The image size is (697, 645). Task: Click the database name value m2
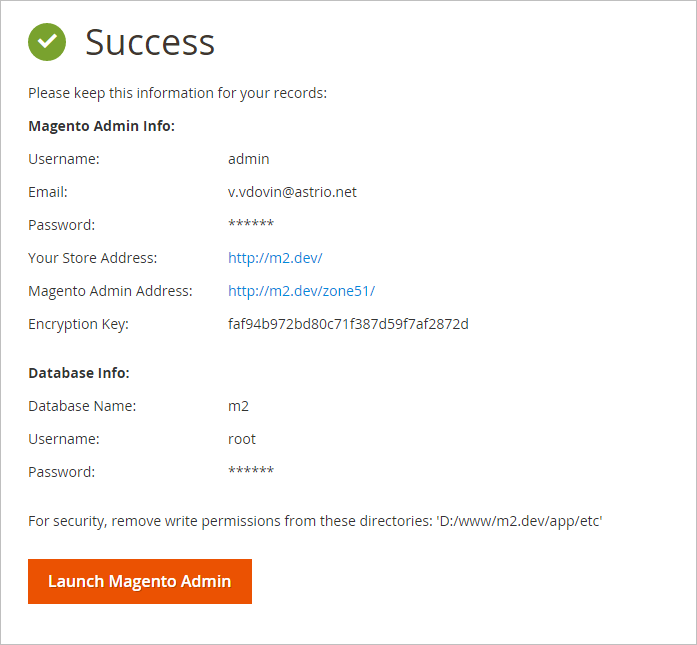pyautogui.click(x=238, y=406)
